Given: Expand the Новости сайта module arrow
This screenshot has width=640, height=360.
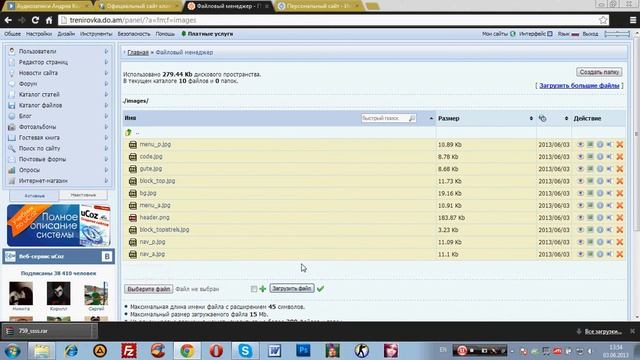Looking at the screenshot, I should click(x=106, y=73).
